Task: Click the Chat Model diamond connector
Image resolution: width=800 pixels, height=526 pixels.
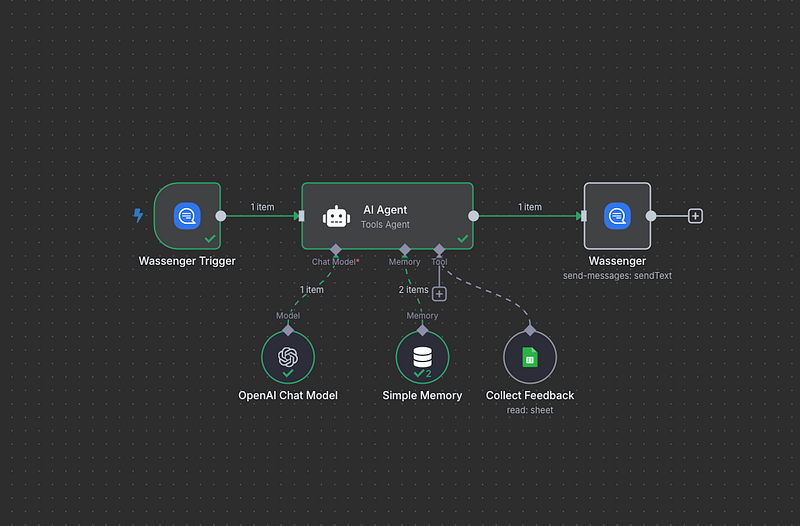Action: pos(336,249)
